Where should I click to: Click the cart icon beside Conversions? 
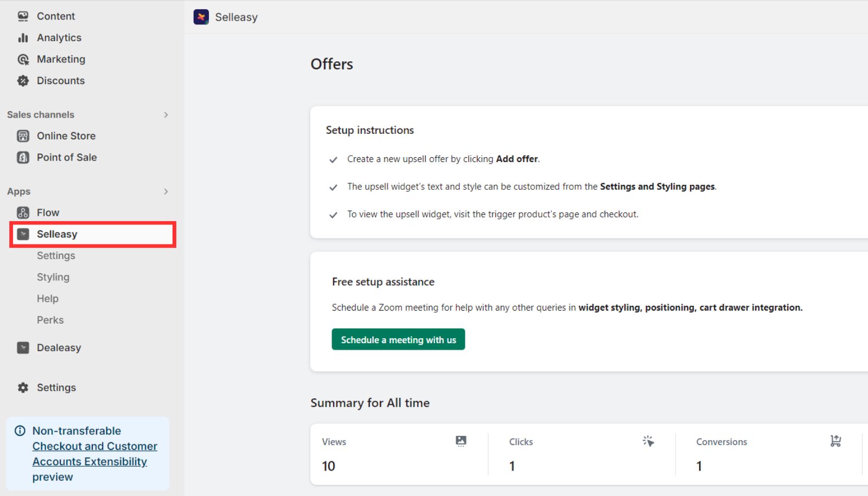pos(835,441)
